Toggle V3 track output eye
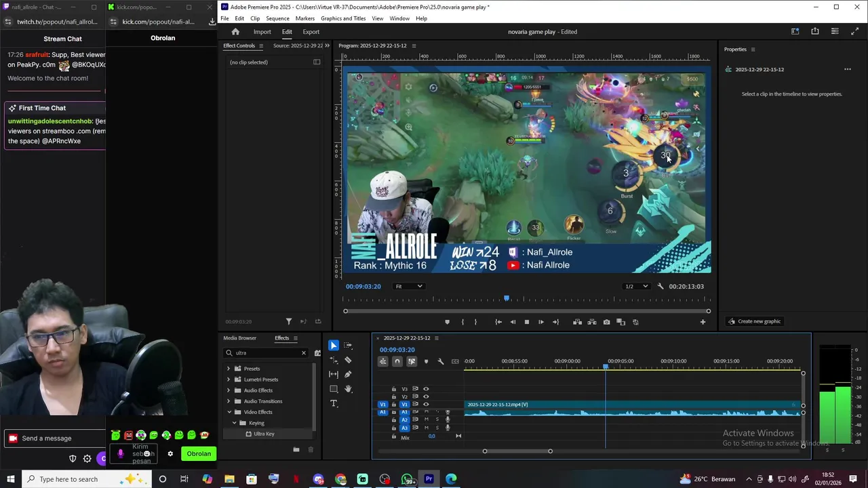The image size is (868, 488). click(x=426, y=389)
